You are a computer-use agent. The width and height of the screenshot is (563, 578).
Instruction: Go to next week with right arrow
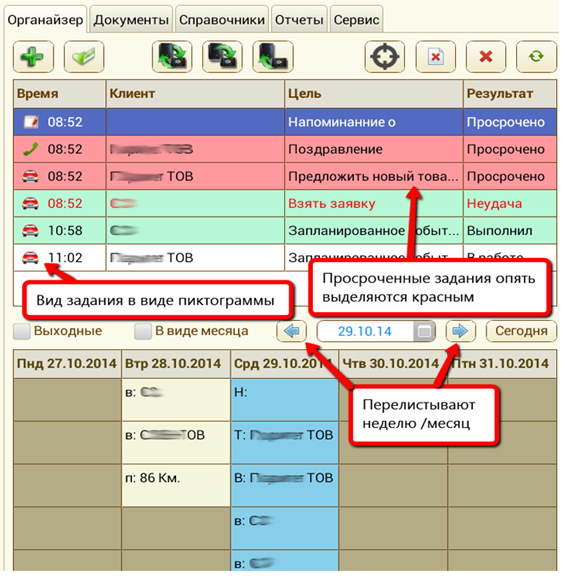point(461,331)
